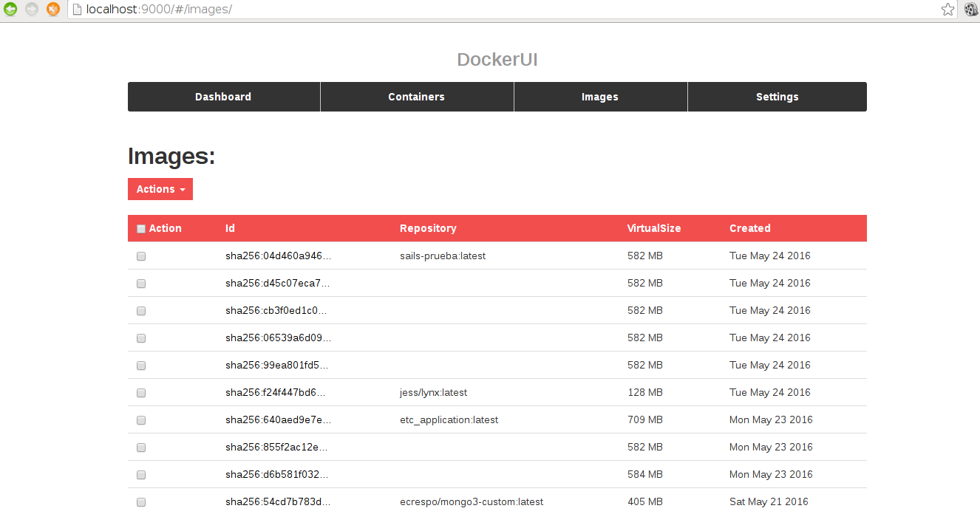Open the Settings tab

click(777, 97)
